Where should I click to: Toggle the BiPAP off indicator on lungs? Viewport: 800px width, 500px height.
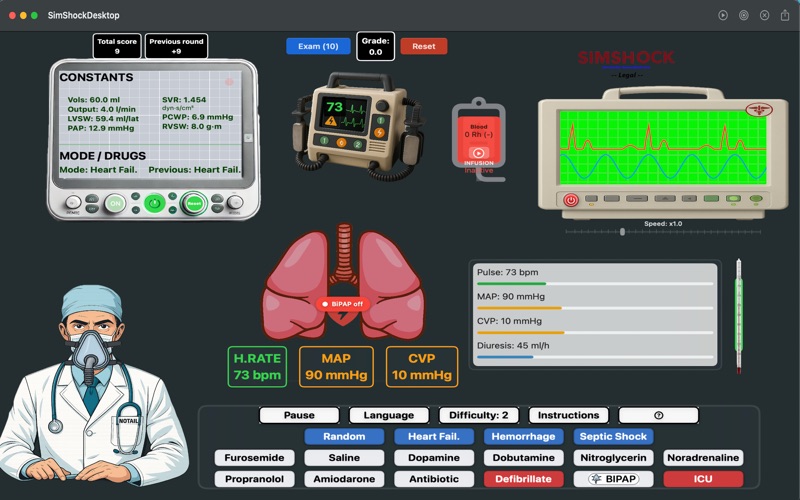(343, 304)
